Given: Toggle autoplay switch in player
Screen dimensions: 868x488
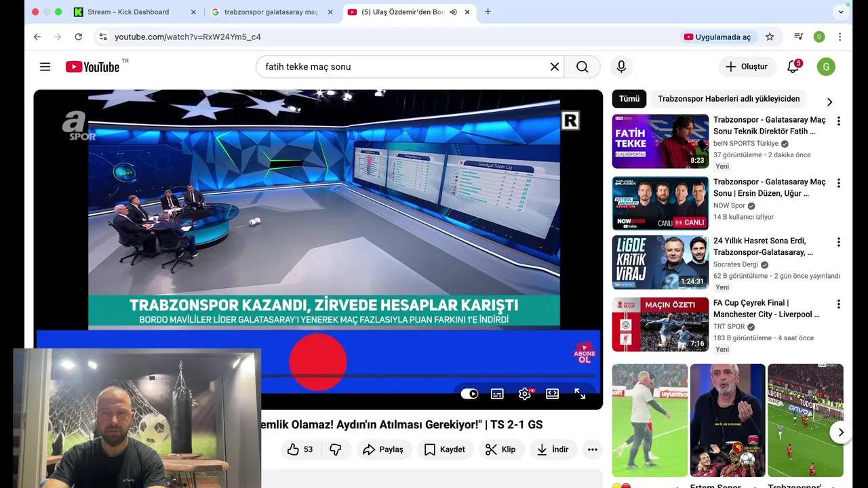Looking at the screenshot, I should click(x=469, y=394).
